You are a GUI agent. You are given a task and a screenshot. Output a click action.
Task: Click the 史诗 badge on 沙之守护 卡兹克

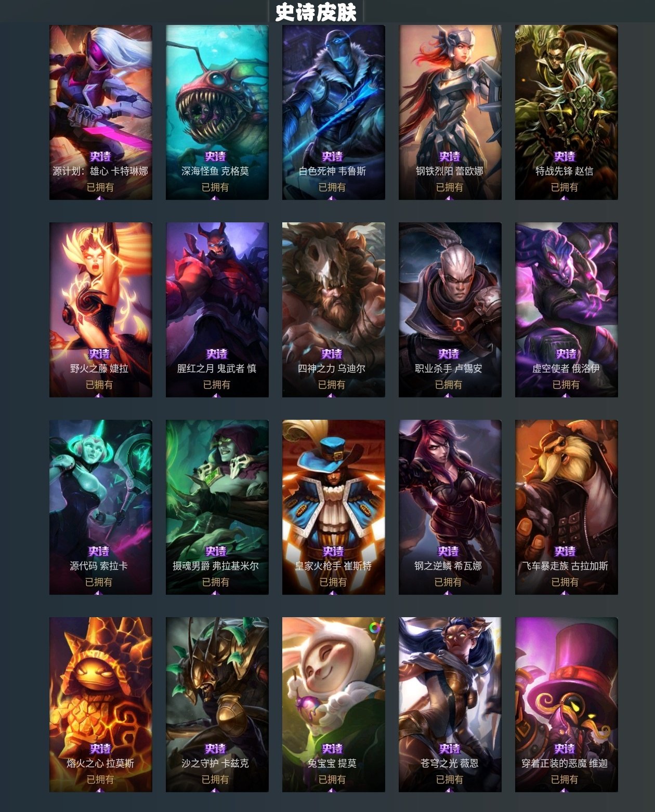(215, 749)
